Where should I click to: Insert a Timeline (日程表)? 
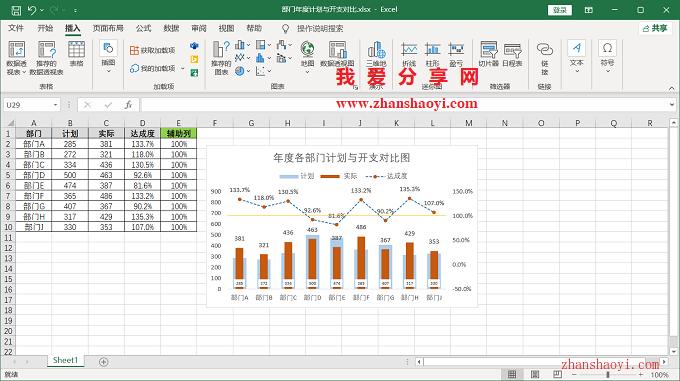[x=512, y=55]
